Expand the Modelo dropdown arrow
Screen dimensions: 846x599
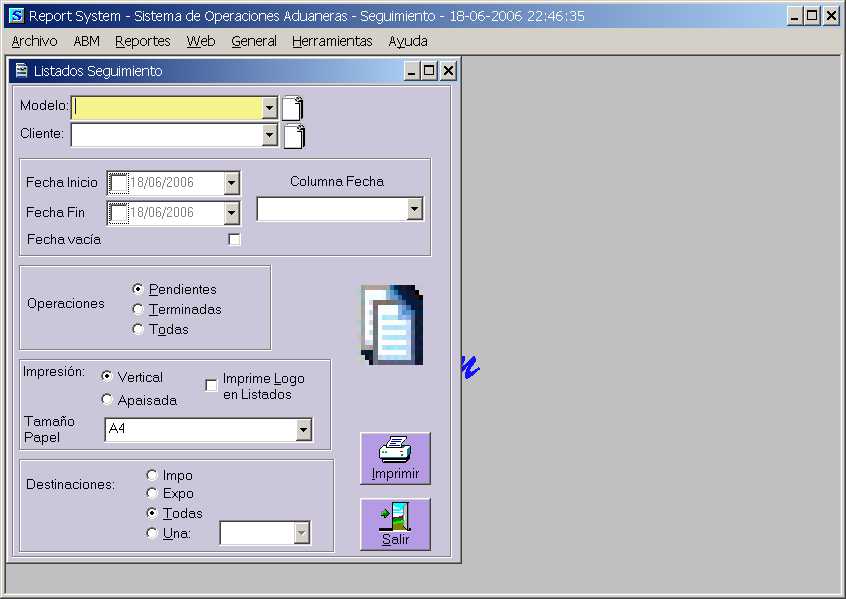[x=269, y=108]
